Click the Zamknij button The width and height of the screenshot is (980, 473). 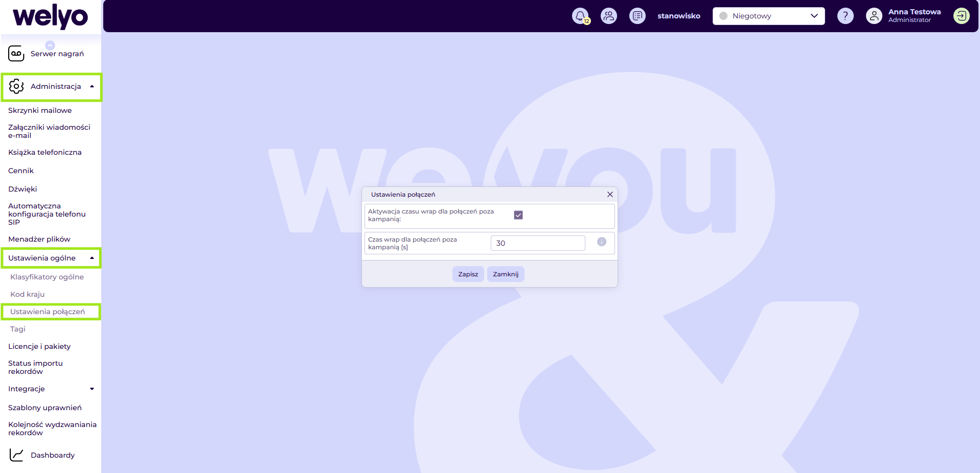(506, 274)
